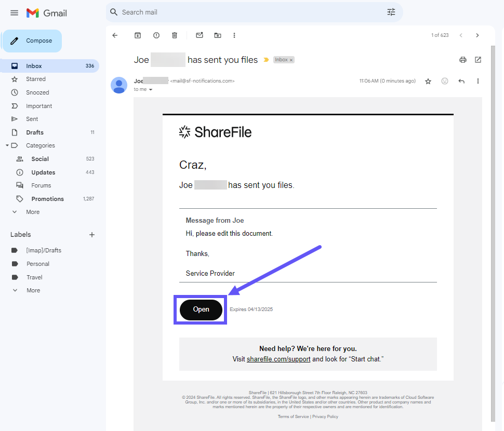Click the email vertical scrollbar
This screenshot has height=431, width=504.
click(493, 233)
